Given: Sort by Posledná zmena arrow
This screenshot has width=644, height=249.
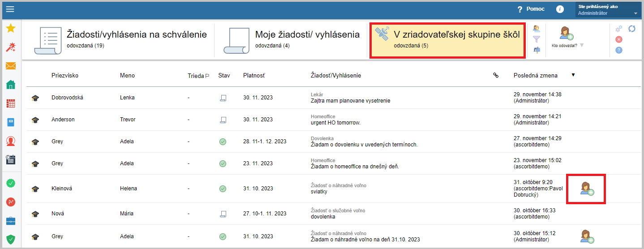Looking at the screenshot, I should coord(573,75).
